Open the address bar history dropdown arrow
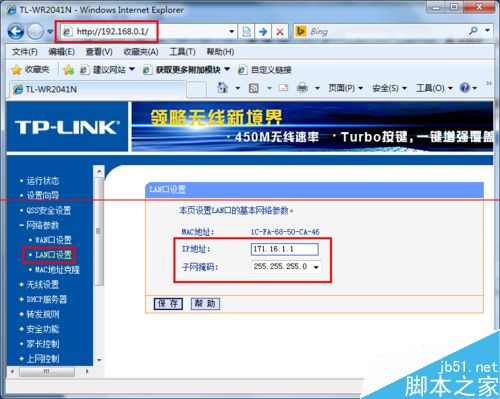 pos(232,32)
